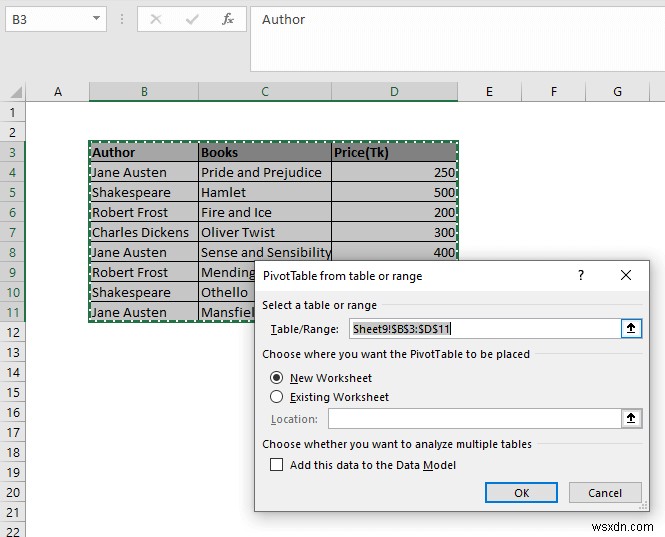Click Shakespeare cell in row 10
The width and height of the screenshot is (665, 537).
144,292
